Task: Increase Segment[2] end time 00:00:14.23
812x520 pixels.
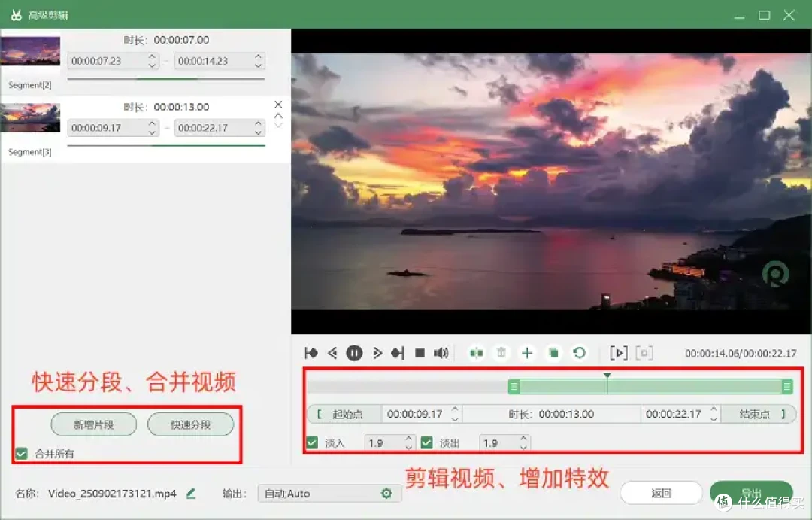Action: pos(259,56)
